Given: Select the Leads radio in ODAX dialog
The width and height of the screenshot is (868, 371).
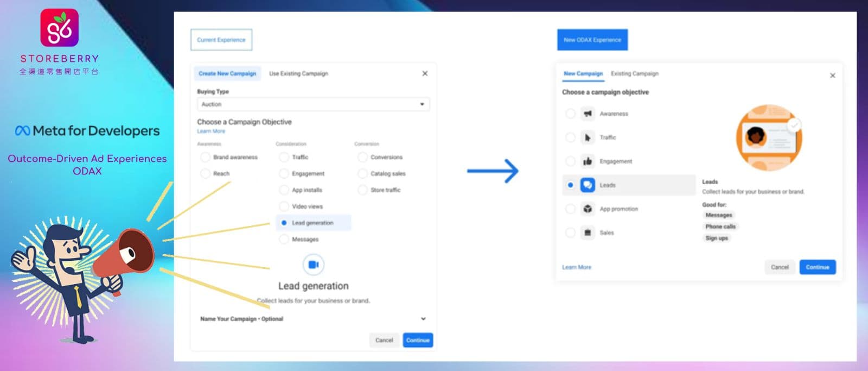Looking at the screenshot, I should click(x=570, y=185).
